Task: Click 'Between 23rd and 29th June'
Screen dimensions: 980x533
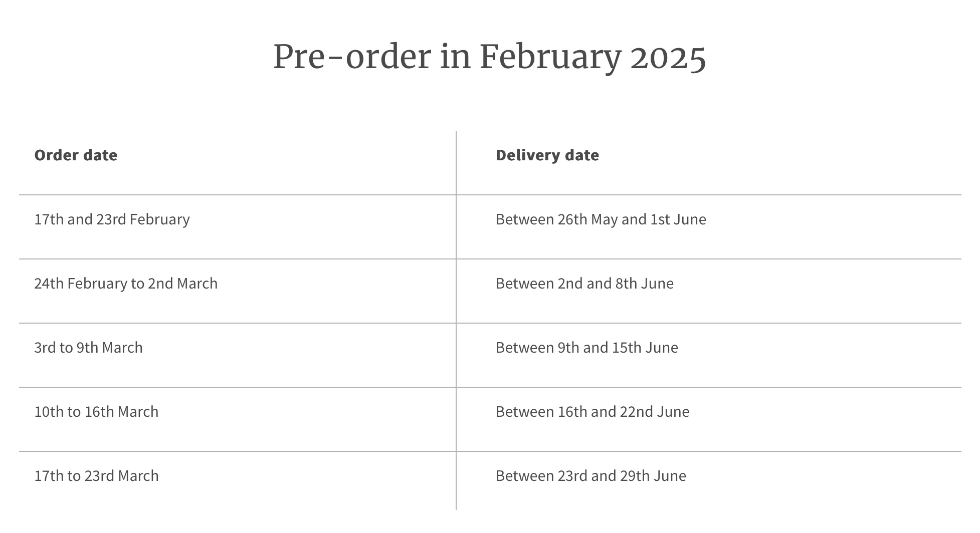Action: [591, 476]
